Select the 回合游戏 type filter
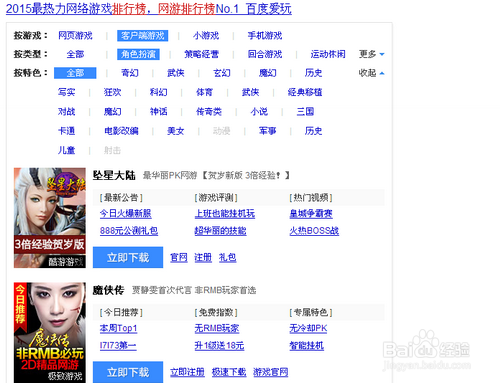The width and height of the screenshot is (500, 383). [265, 54]
